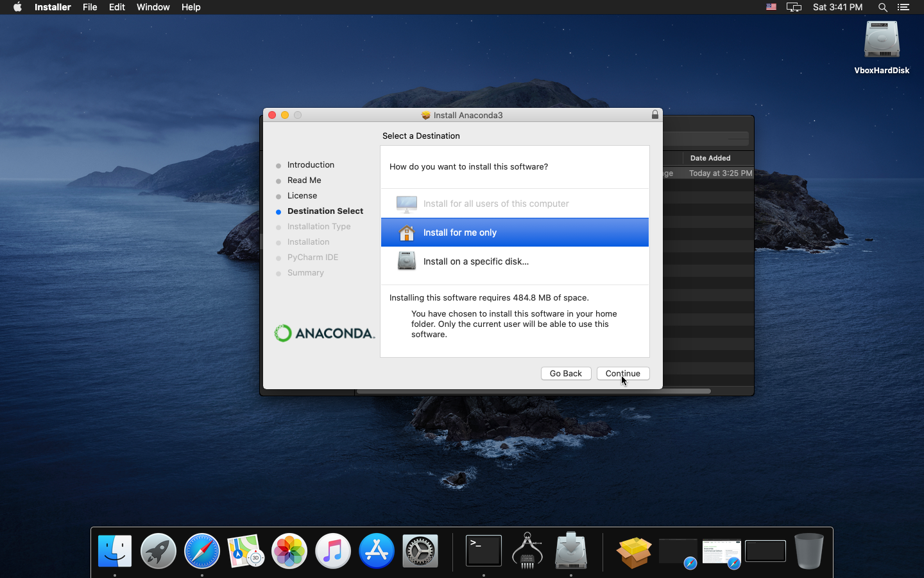Screen dimensions: 924x578
Task: Click the search field in the Finder window
Action: click(706, 138)
